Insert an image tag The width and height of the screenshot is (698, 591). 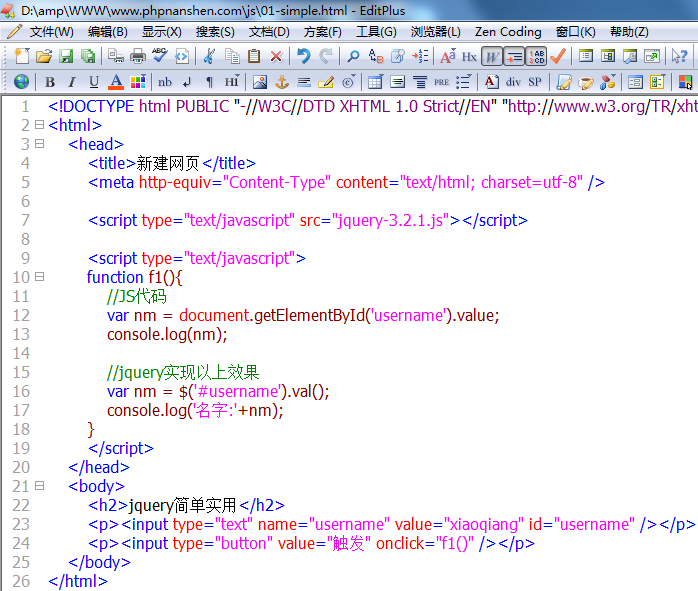tap(260, 82)
